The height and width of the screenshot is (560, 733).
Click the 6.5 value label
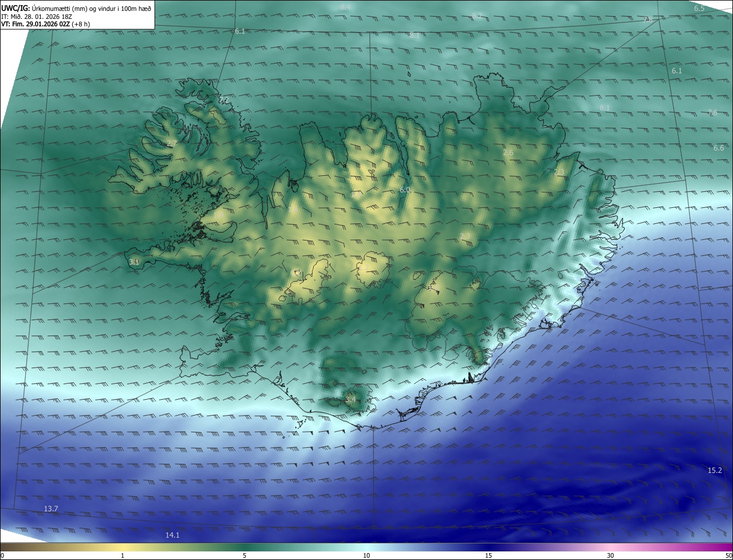pos(699,8)
